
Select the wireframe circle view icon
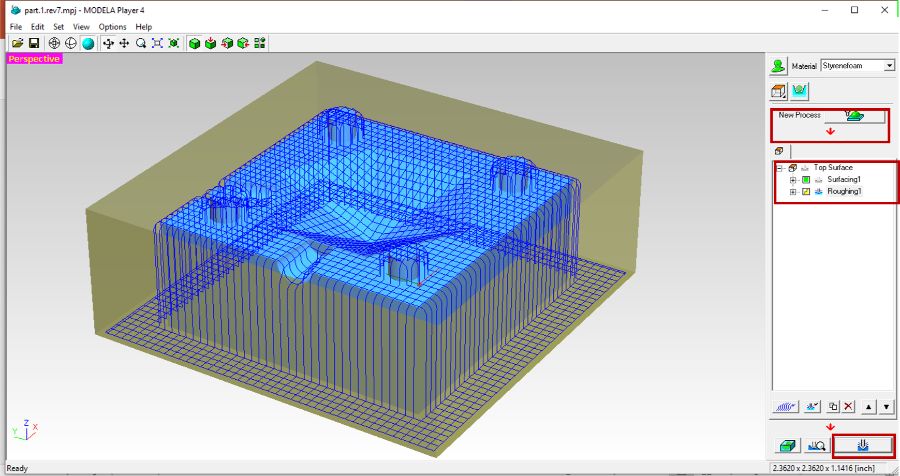71,43
